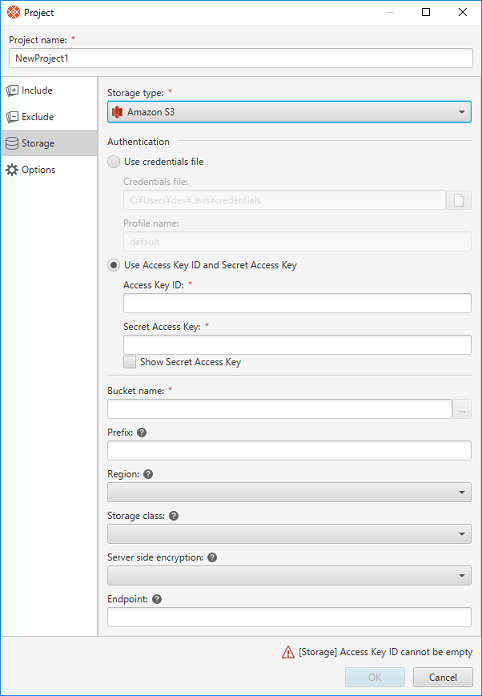
Task: Open the Storage type dropdown
Action: click(289, 112)
